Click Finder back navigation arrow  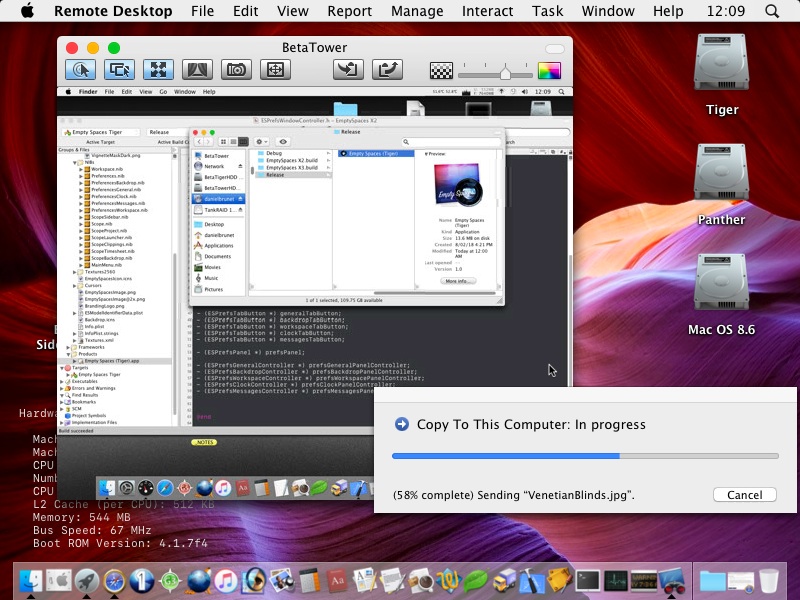(199, 141)
